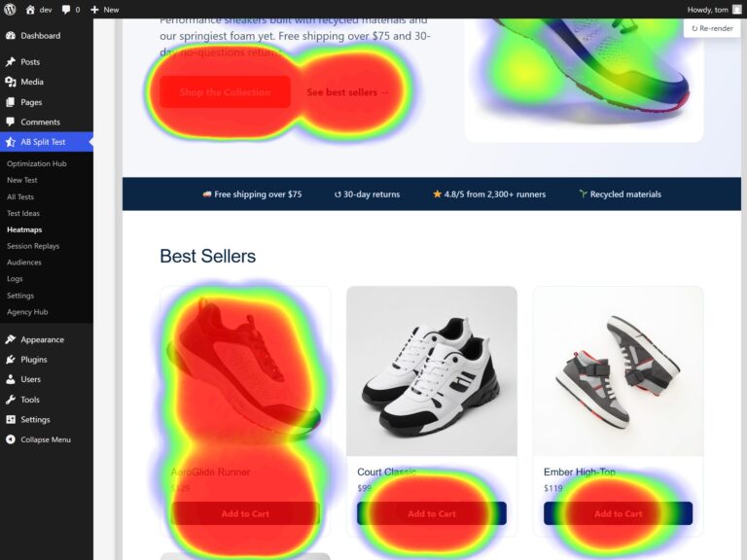747x560 pixels.
Task: Open Agency Hub submenu item
Action: (27, 312)
